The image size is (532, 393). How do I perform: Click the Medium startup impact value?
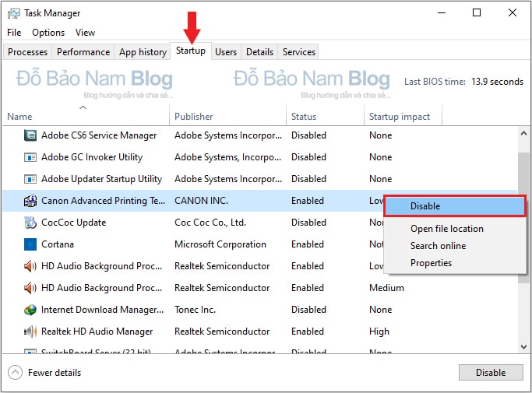[386, 288]
